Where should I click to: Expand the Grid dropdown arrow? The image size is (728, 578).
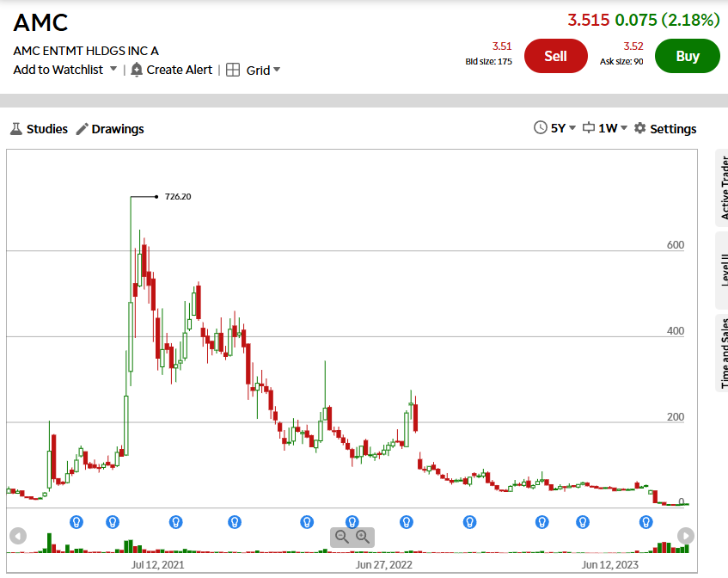click(x=277, y=70)
